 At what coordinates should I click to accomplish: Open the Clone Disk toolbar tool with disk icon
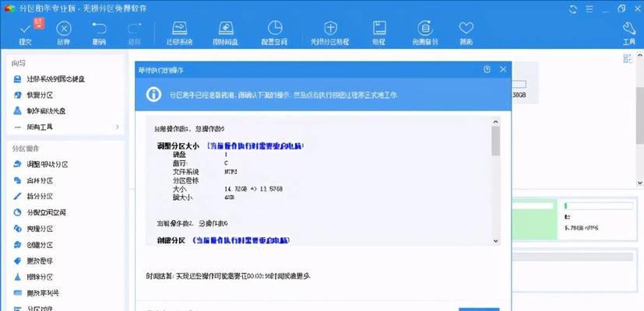pos(226,33)
